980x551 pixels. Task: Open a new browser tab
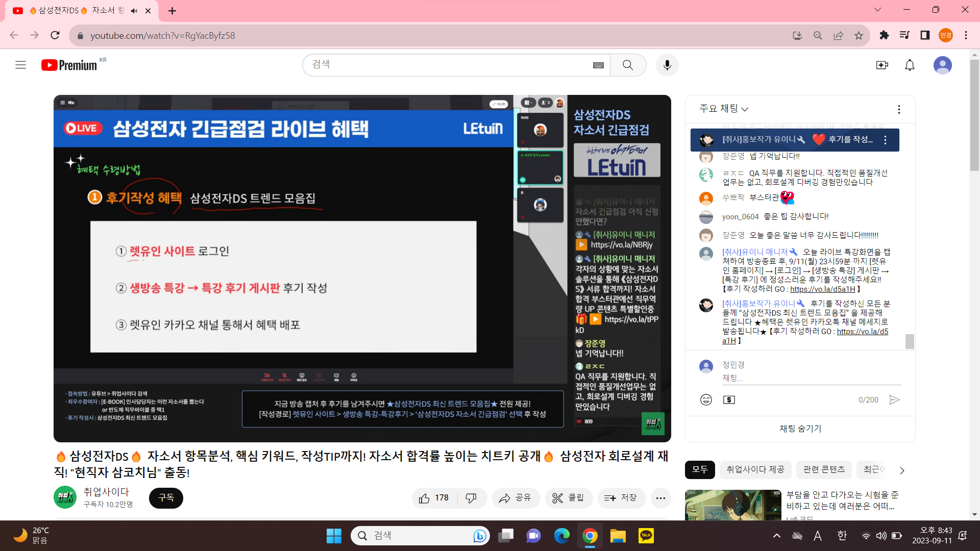(172, 11)
